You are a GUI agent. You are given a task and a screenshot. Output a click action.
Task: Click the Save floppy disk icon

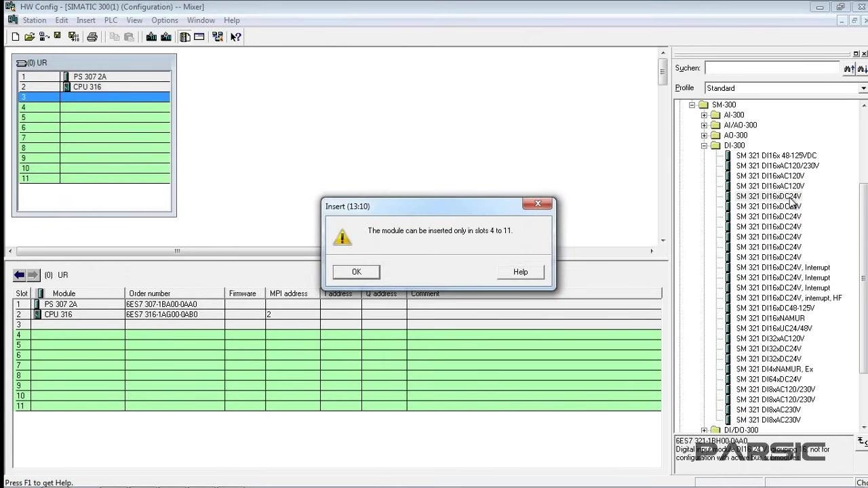click(58, 37)
